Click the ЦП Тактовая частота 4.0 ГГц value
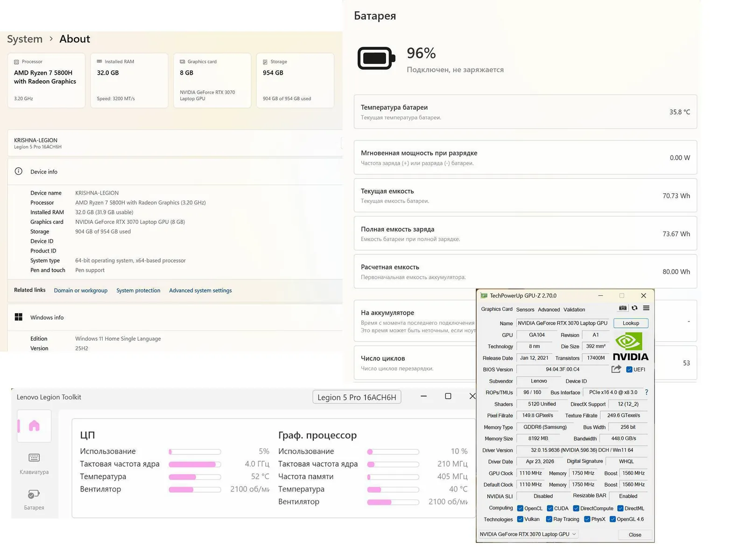This screenshot has width=747, height=560. coord(257,464)
